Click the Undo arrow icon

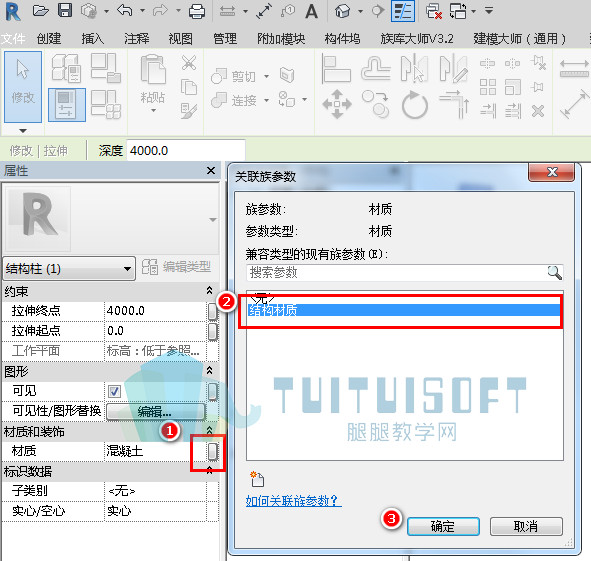pyautogui.click(x=124, y=10)
